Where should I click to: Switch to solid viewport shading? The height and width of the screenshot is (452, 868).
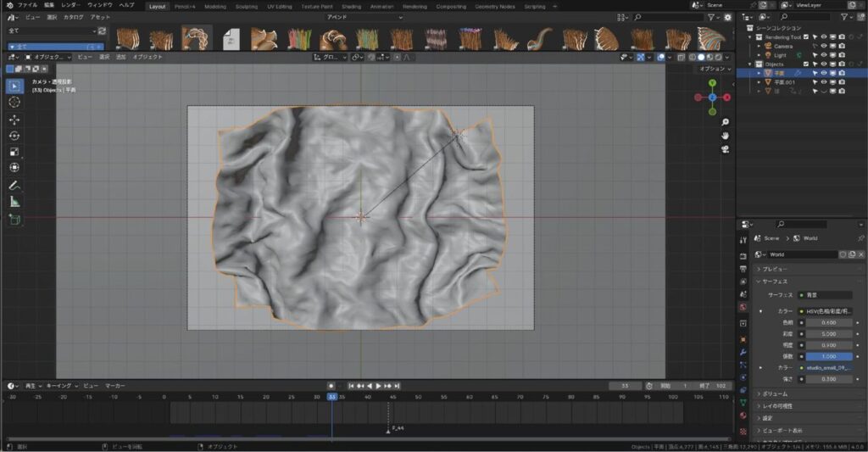[x=701, y=57]
